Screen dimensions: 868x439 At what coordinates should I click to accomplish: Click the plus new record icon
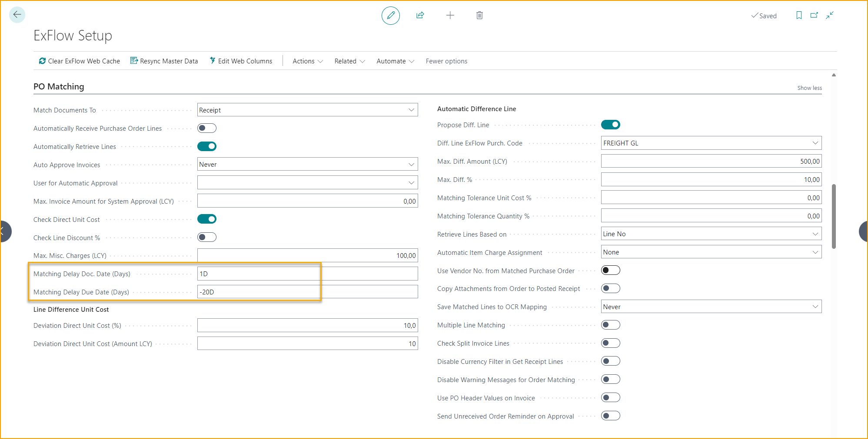point(450,16)
